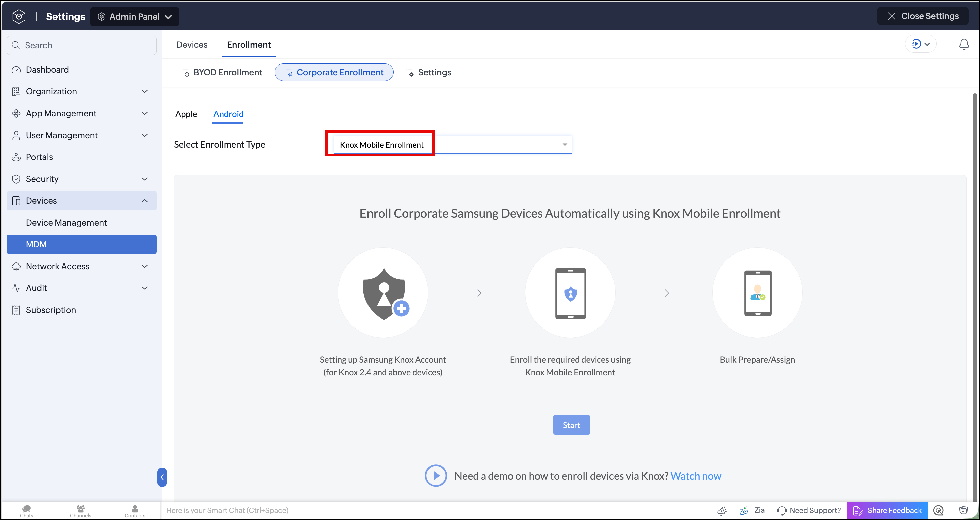This screenshot has height=520, width=980.
Task: Click the message window icon at bottom-right
Action: [x=963, y=511]
